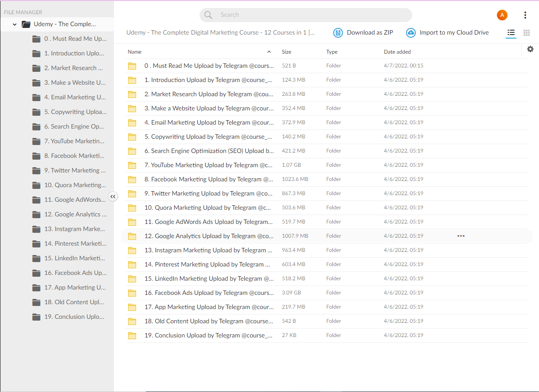Select '4. Email Marketing U...' in sidebar
The height and width of the screenshot is (392, 539).
(x=75, y=98)
